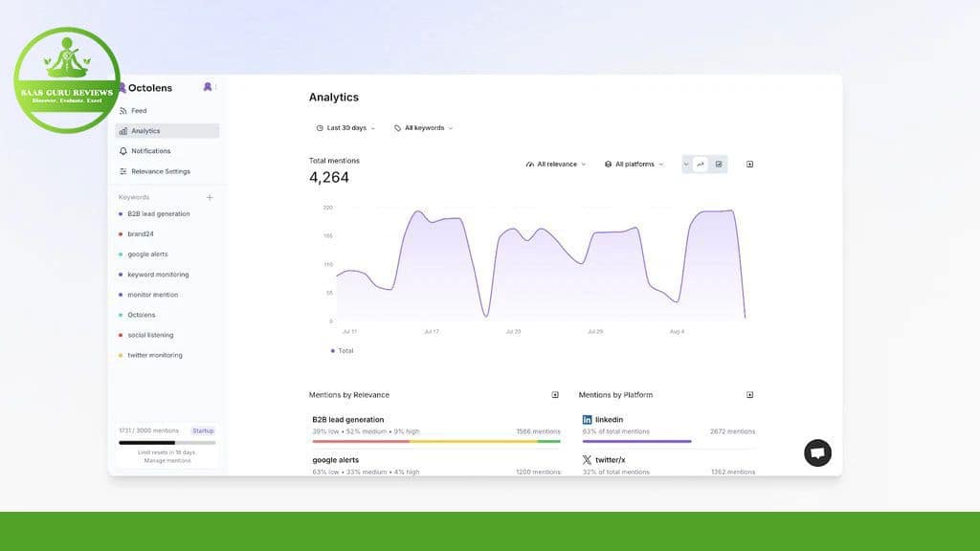Click the mentions usage progress bar

coord(167,443)
